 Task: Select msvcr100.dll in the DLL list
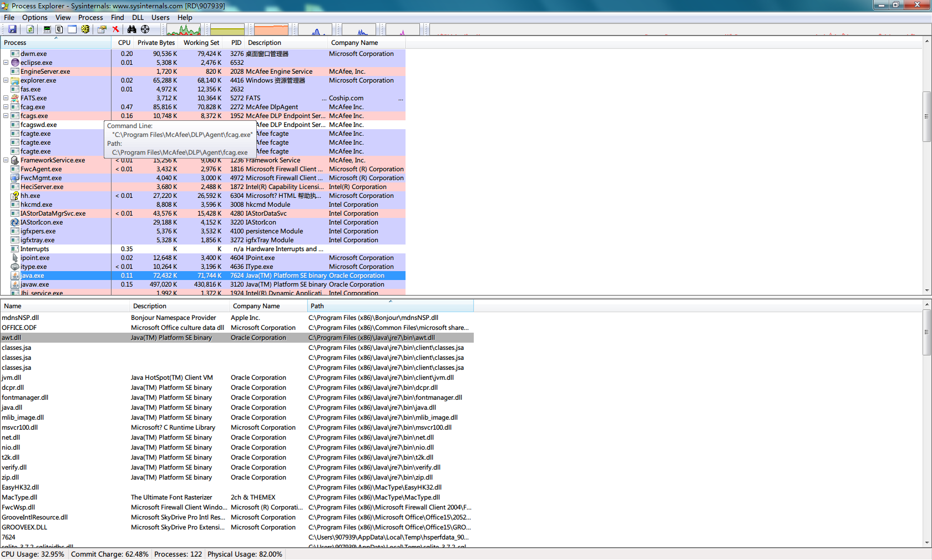[237, 427]
